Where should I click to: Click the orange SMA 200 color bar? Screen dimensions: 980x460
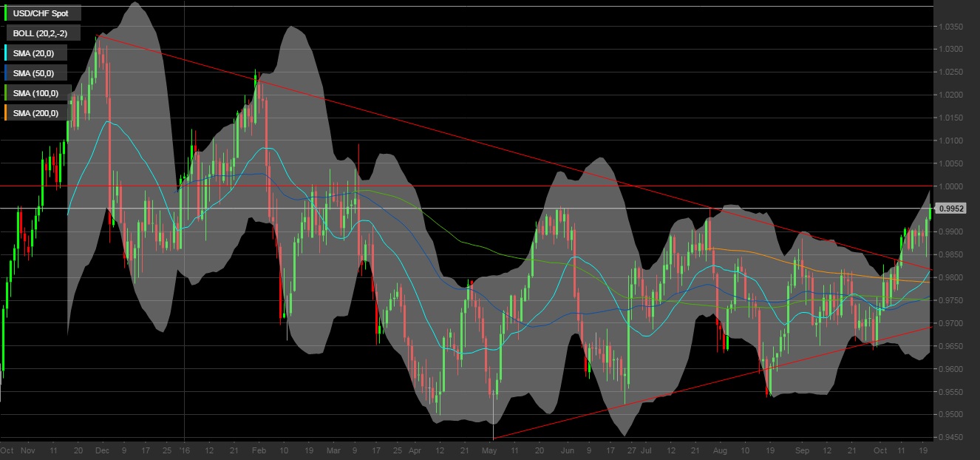[x=6, y=113]
